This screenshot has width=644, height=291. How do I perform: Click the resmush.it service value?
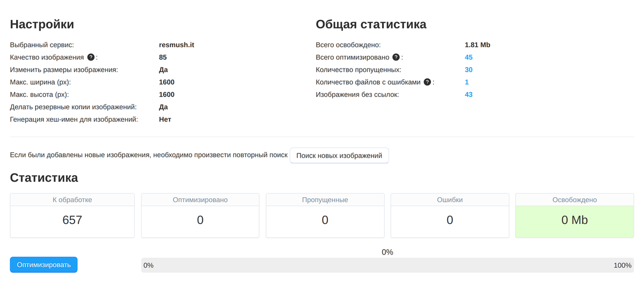[x=177, y=45]
